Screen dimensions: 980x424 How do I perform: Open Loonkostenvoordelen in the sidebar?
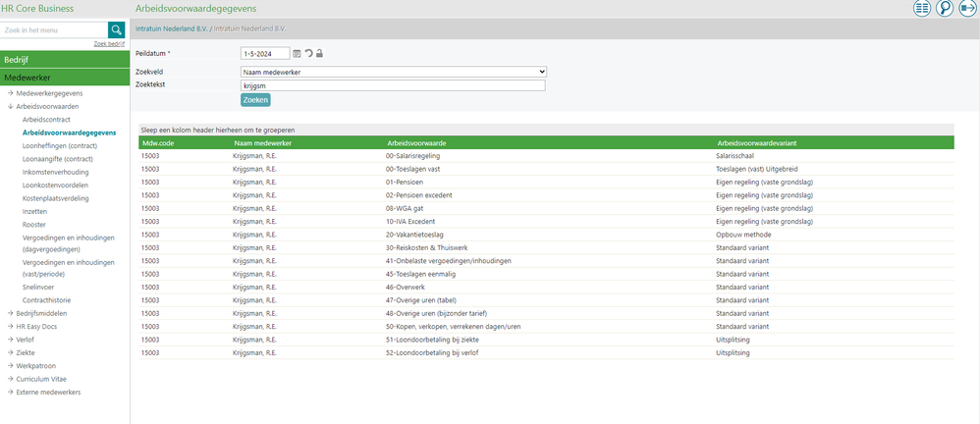[x=56, y=185]
